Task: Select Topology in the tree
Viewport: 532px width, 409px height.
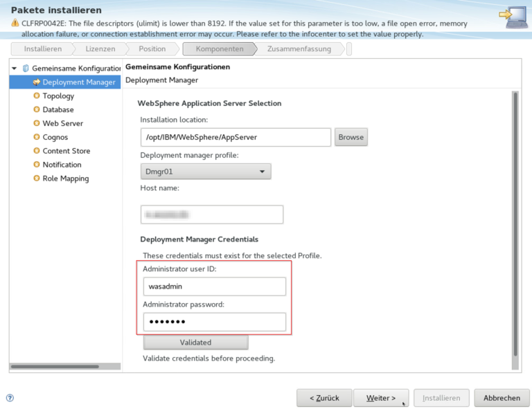Action: point(58,96)
